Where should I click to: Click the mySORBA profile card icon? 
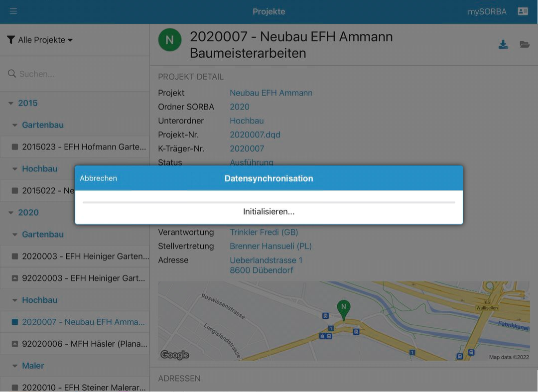pyautogui.click(x=523, y=11)
